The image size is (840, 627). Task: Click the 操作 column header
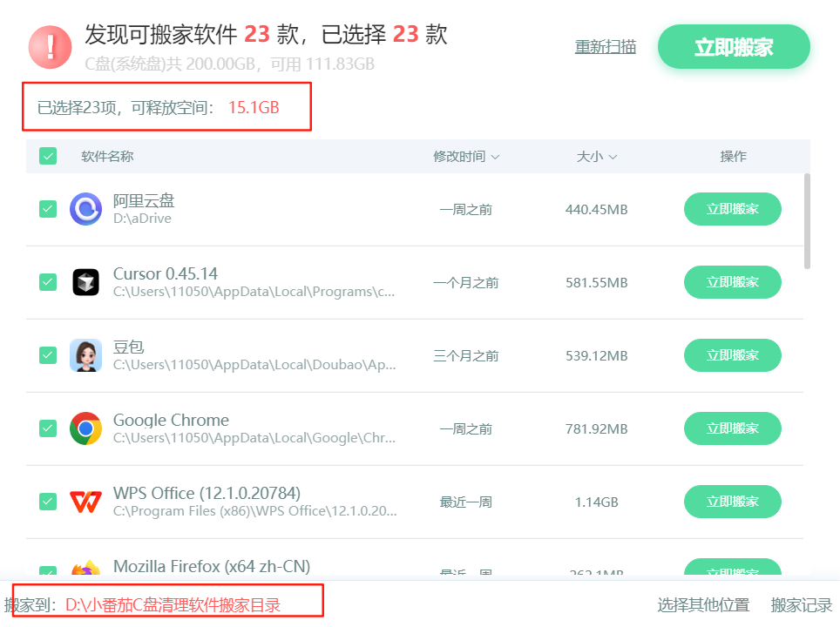tap(733, 157)
